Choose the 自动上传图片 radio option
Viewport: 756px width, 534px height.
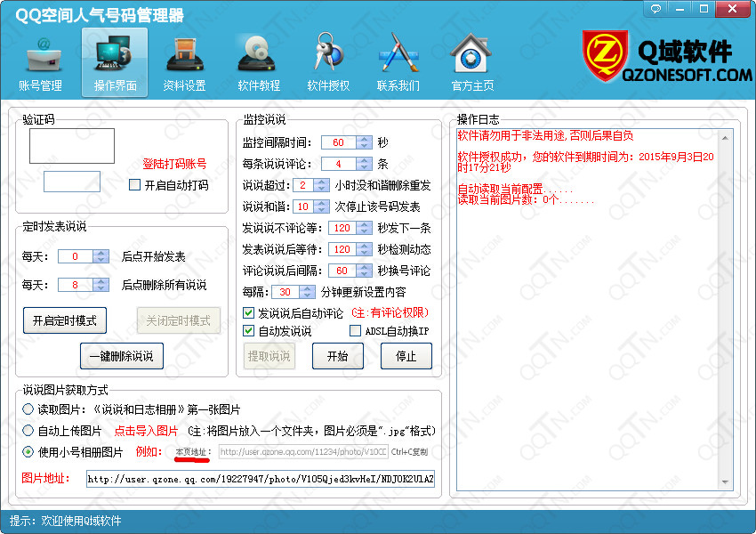click(28, 430)
